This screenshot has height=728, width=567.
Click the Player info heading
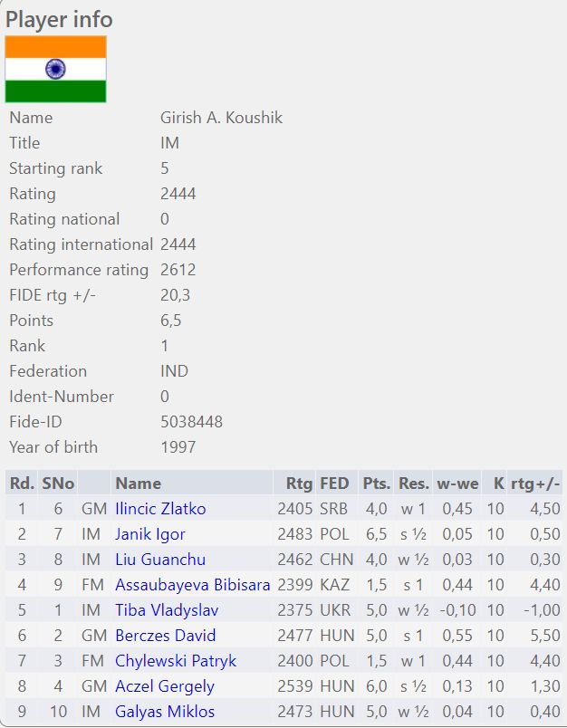click(60, 20)
